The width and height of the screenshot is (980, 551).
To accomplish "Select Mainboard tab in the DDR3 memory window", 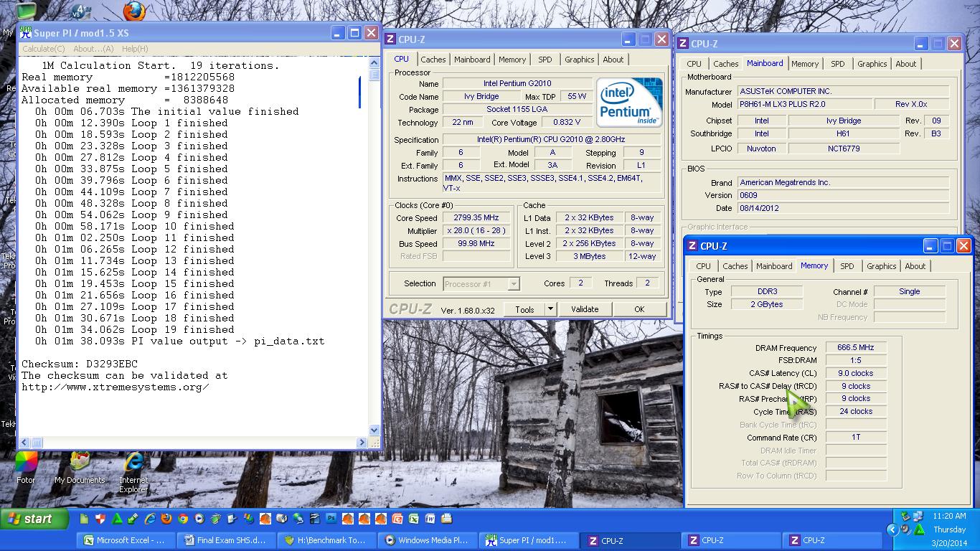I will pos(774,266).
